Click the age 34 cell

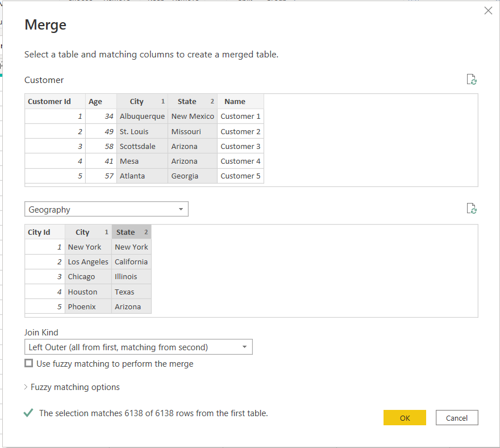[x=101, y=117]
